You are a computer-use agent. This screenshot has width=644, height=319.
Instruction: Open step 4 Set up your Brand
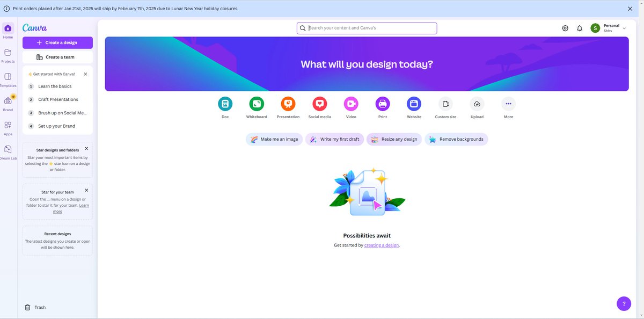coord(57,126)
